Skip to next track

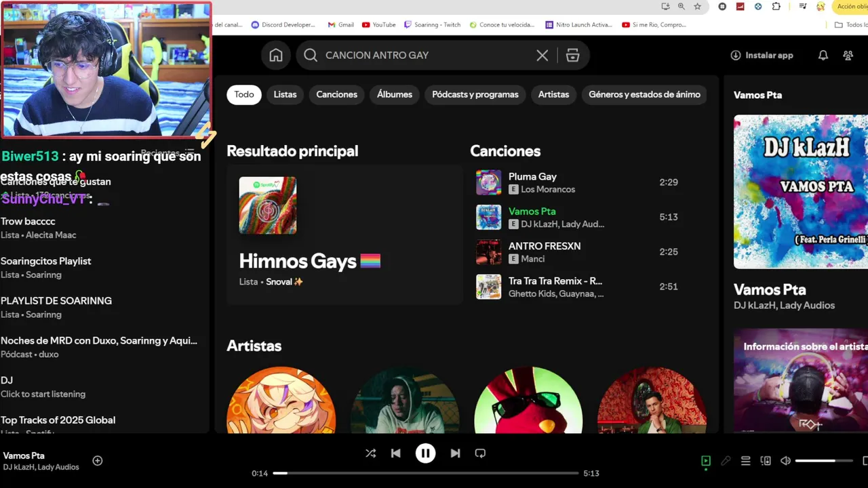(x=455, y=453)
